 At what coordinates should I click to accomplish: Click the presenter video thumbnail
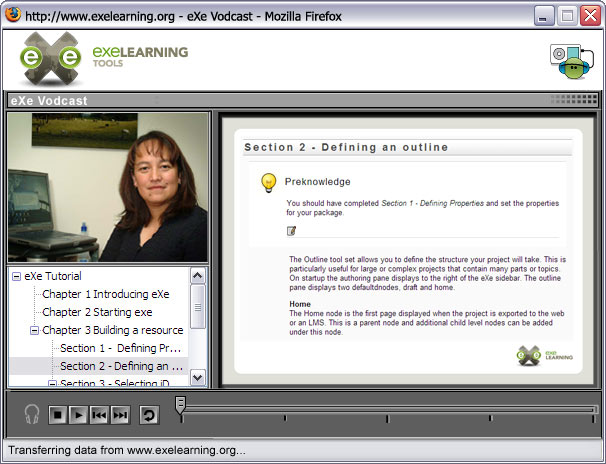tap(108, 187)
